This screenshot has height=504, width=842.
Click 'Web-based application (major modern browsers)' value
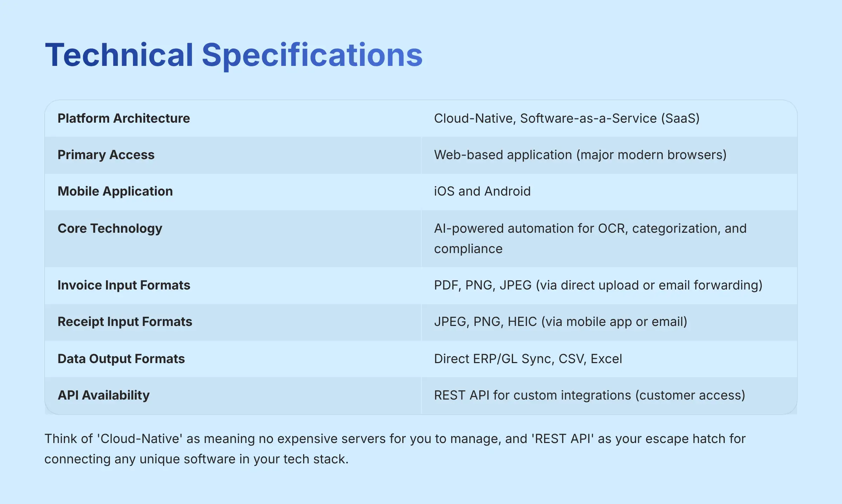pos(580,155)
